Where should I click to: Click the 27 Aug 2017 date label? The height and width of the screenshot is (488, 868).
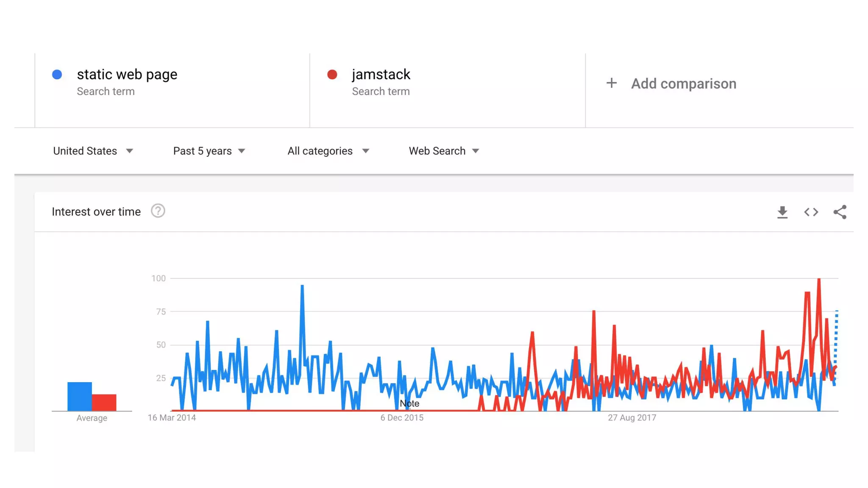coord(632,418)
